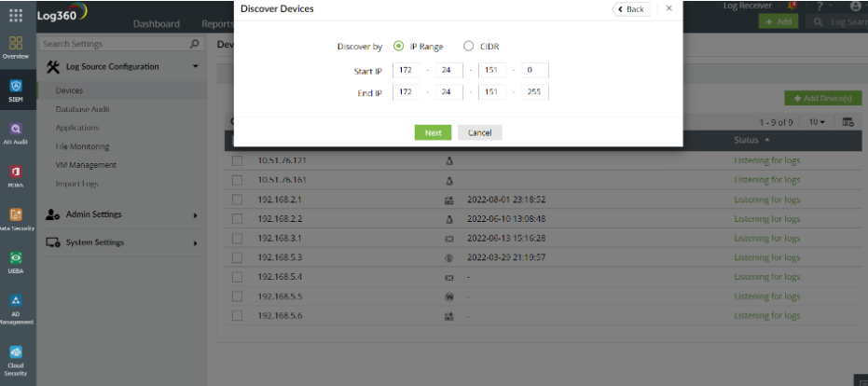Open the SIEM module icon
This screenshot has width=868, height=386.
tap(16, 90)
